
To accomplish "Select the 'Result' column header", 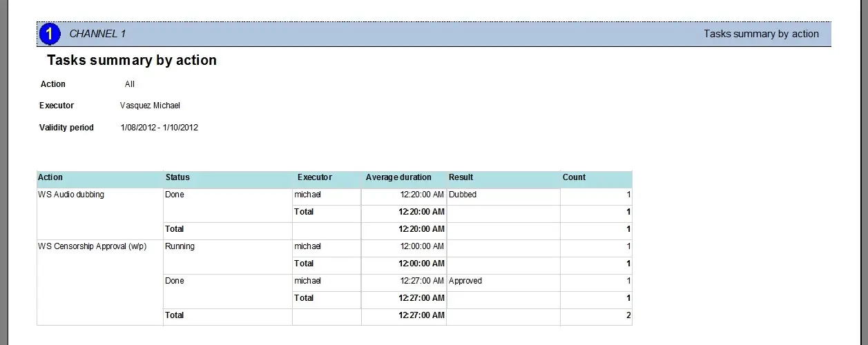I will tap(461, 177).
